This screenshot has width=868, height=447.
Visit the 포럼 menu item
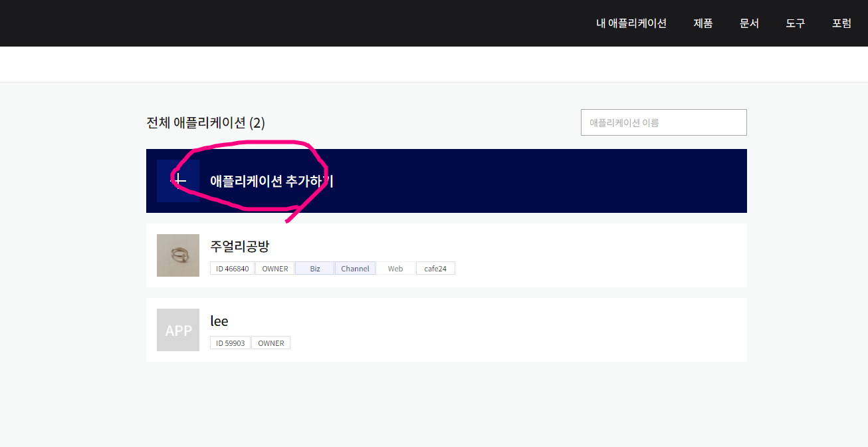[841, 23]
